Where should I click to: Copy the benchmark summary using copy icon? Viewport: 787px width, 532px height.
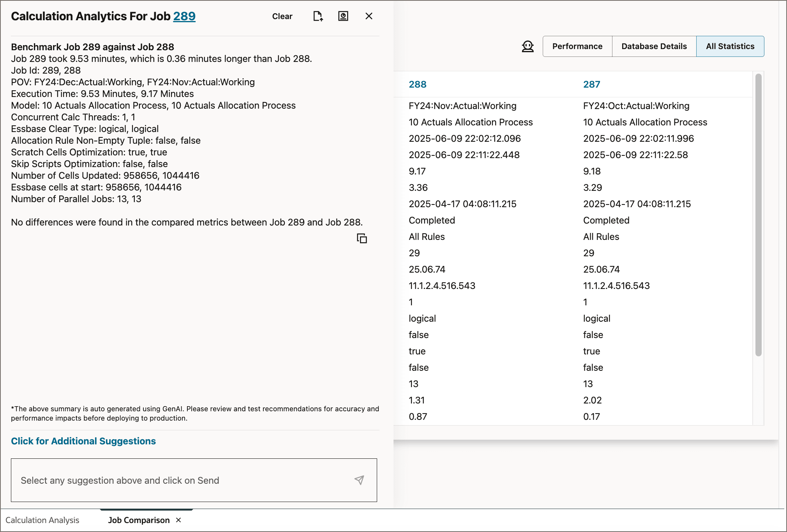coord(362,238)
